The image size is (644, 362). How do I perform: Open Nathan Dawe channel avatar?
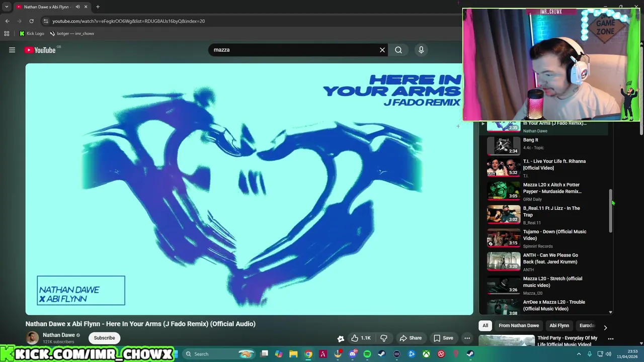[32, 338]
